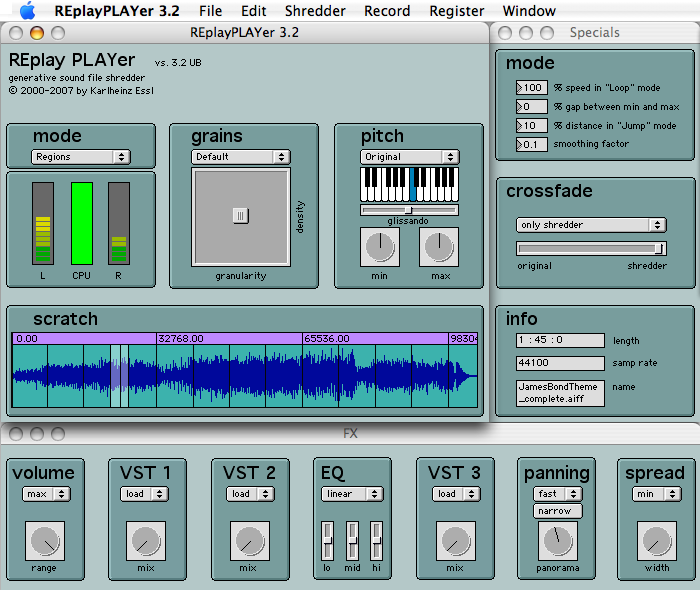Click the L level meter
The height and width of the screenshot is (590, 700).
43,224
